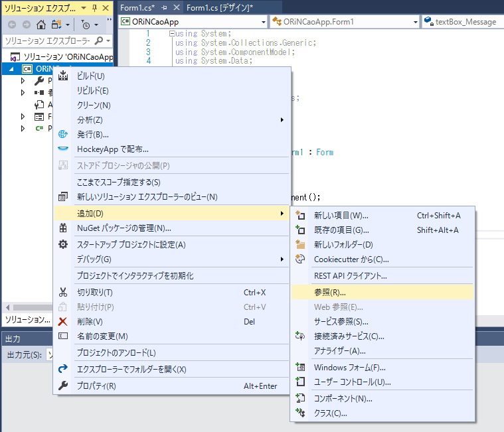This screenshot has width=504, height=432.
Task: Select プロジェクトのアンロード(L)
Action: coord(172,352)
